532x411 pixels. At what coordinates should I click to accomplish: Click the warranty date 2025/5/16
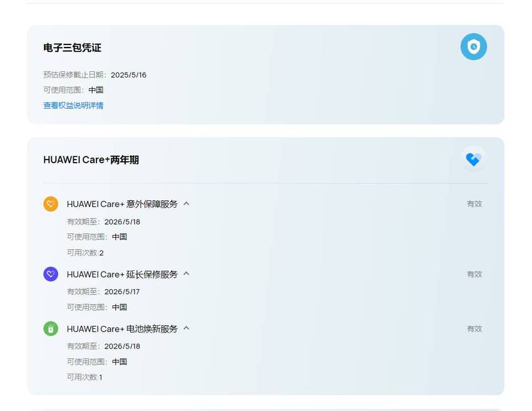[x=128, y=75]
